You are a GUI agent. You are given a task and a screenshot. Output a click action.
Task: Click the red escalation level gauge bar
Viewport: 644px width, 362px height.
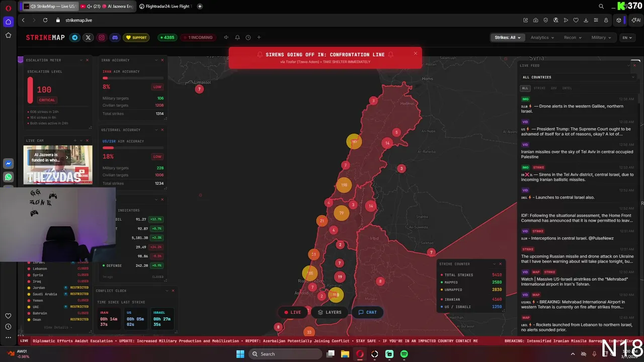tap(30, 90)
